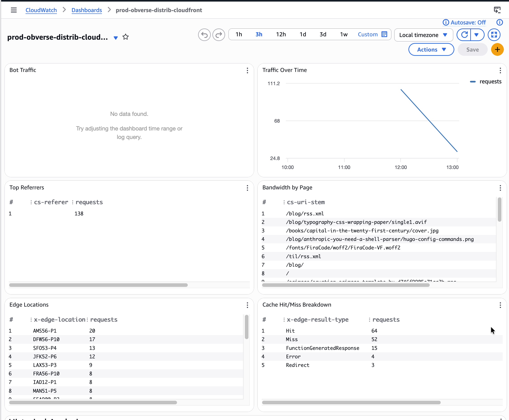Favorite the dashboard with the star icon
Screen dimensions: 509x420
point(125,37)
